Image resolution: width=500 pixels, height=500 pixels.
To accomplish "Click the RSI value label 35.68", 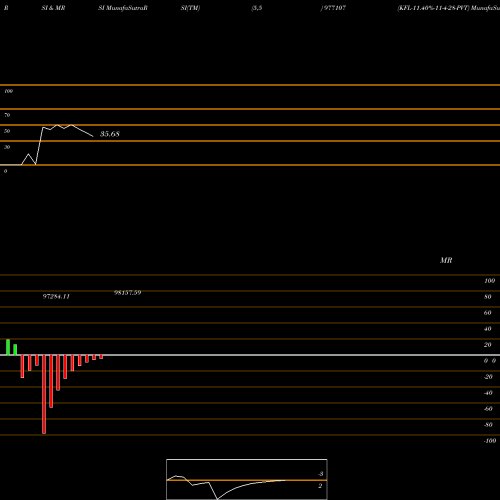I will (x=110, y=134).
